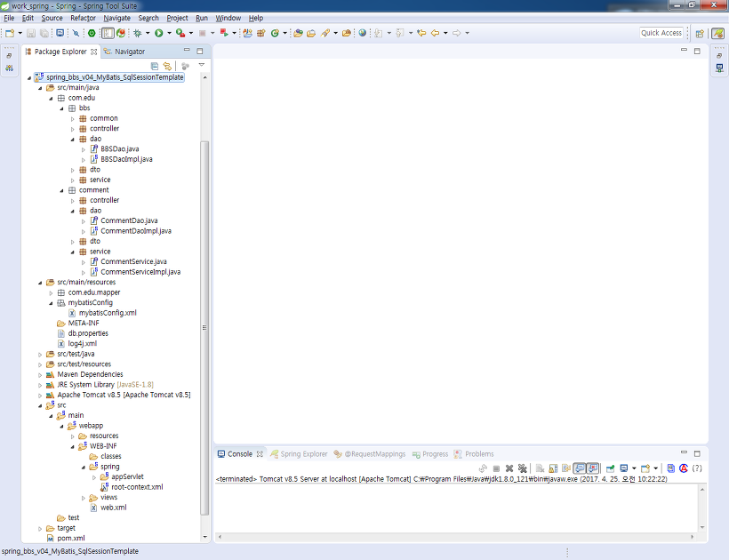Click Open Perspective icon at top right

point(700,34)
